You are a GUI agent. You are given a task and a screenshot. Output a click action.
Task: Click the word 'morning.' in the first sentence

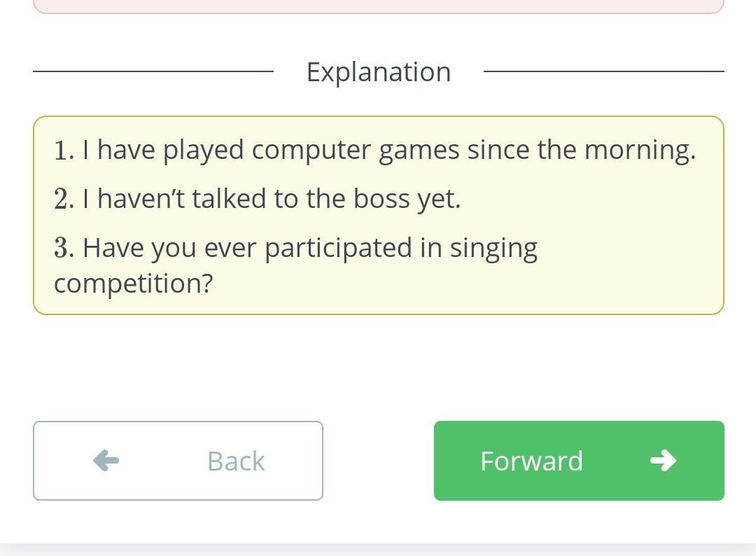tap(640, 151)
